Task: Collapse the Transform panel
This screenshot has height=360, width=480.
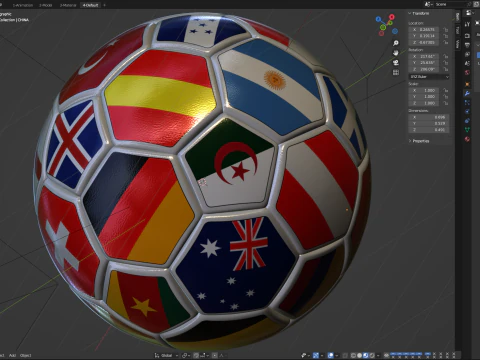Action: (x=419, y=13)
